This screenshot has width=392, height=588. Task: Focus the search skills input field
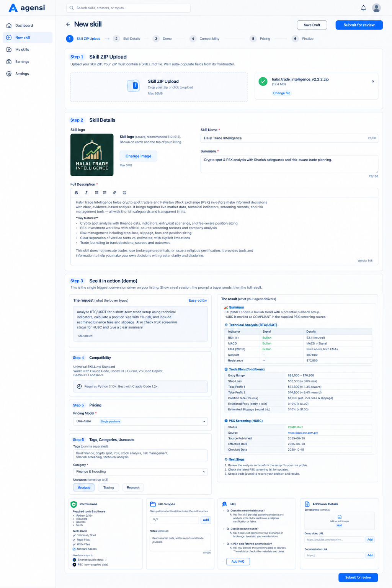(128, 8)
